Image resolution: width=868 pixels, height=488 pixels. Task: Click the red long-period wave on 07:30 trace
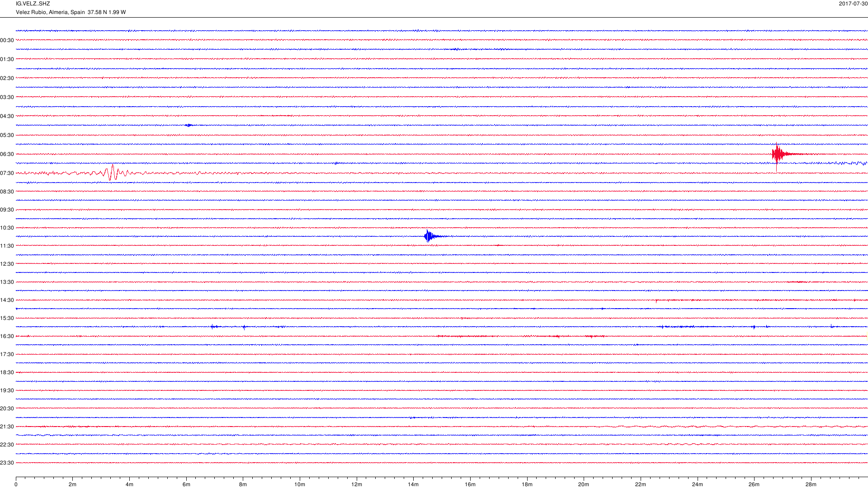(113, 173)
